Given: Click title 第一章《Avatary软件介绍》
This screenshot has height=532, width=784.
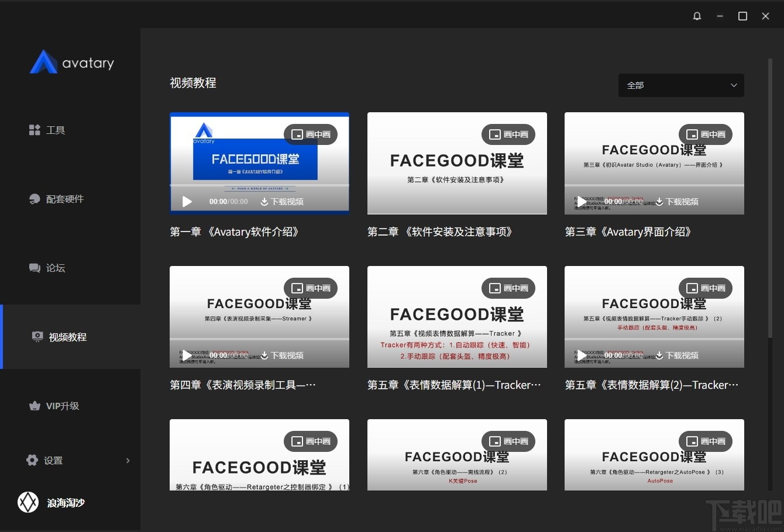Looking at the screenshot, I should pos(235,232).
